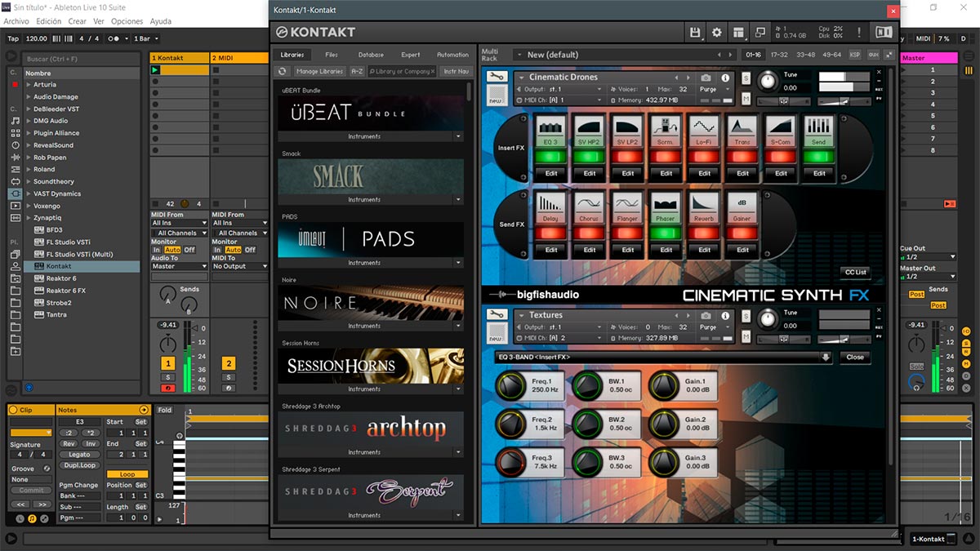Open Drums category in Ableton browser sidebar
The image size is (980, 551).
[x=16, y=133]
